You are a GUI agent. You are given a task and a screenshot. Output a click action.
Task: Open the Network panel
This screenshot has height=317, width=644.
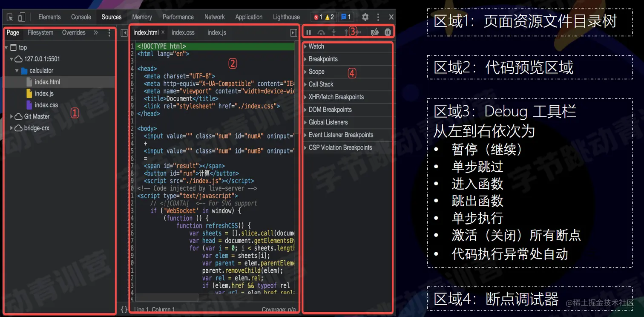click(x=214, y=17)
